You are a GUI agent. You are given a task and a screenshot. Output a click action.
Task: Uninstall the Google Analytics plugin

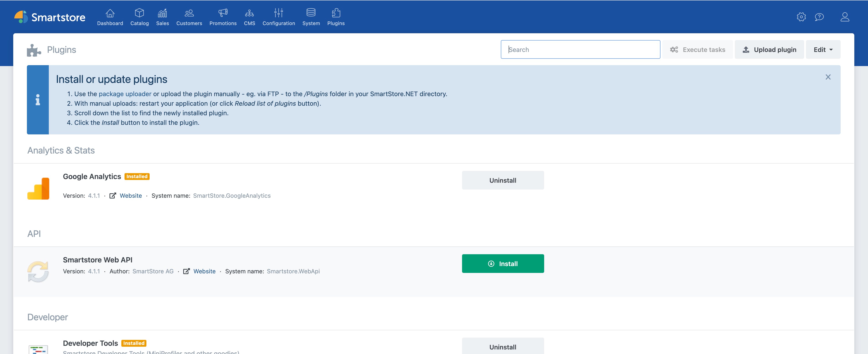coord(503,180)
